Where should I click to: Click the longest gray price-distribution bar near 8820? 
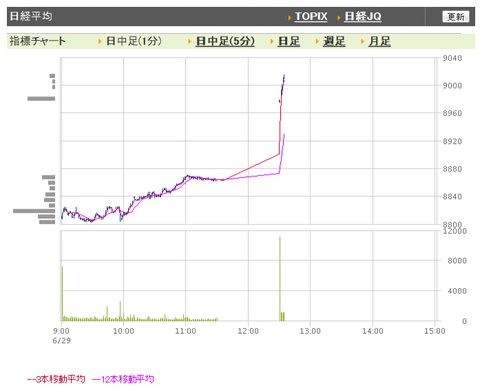[34, 211]
